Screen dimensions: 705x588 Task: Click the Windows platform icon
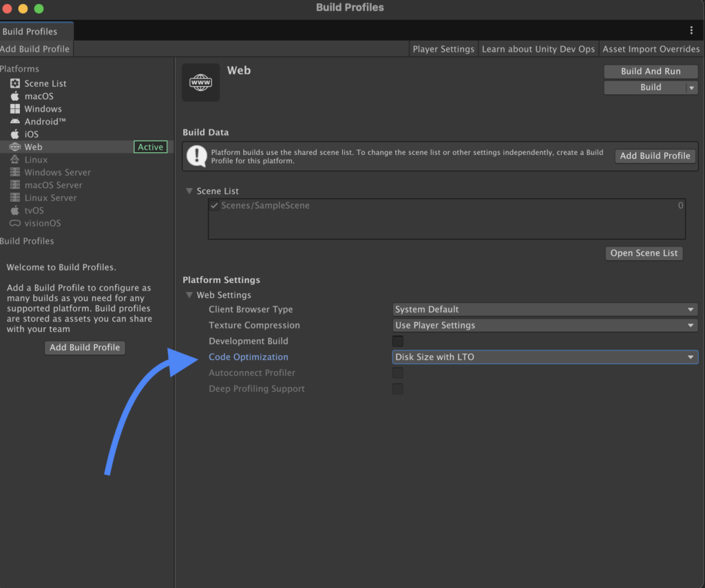pos(14,109)
